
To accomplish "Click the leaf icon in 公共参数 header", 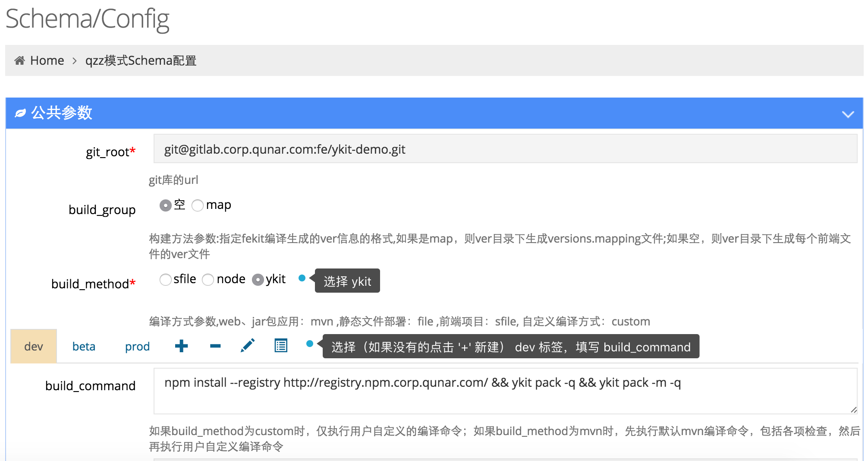I will tap(19, 113).
